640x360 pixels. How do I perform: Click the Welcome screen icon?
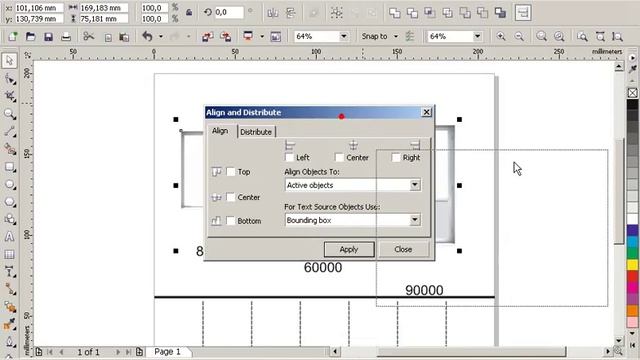(276, 37)
